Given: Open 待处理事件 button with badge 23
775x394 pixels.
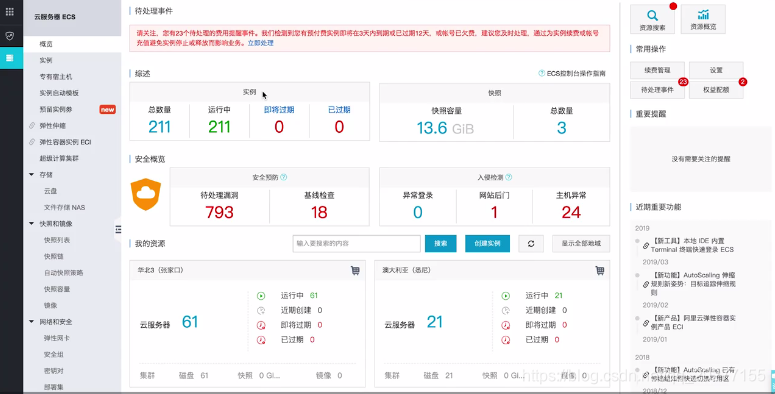Looking at the screenshot, I should (x=657, y=90).
